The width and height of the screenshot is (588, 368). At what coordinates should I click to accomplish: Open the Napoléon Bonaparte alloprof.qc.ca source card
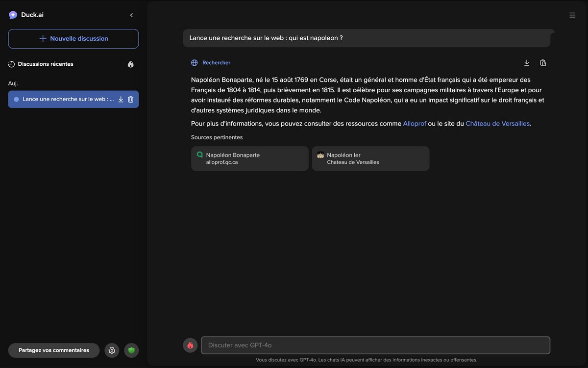pyautogui.click(x=250, y=158)
